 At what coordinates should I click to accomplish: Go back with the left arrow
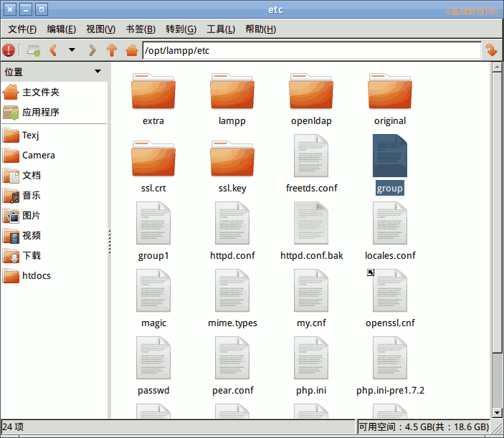pyautogui.click(x=53, y=50)
